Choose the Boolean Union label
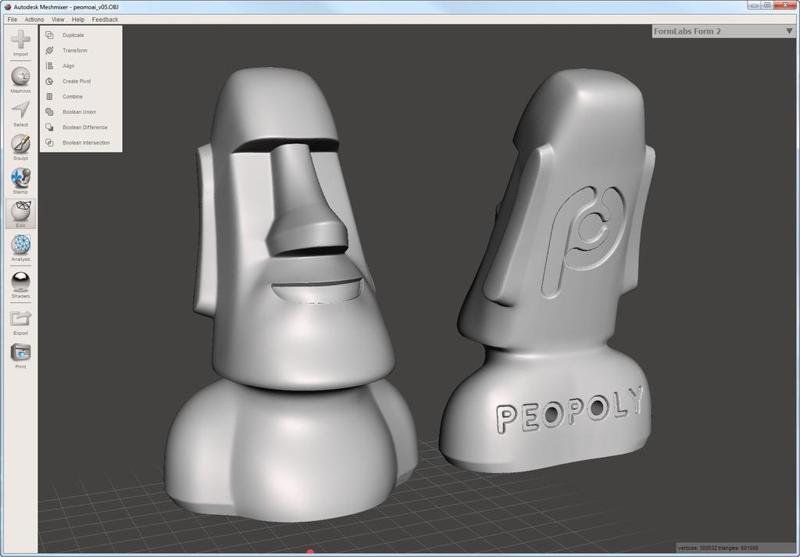Viewport: 800px width, 557px height. point(79,112)
